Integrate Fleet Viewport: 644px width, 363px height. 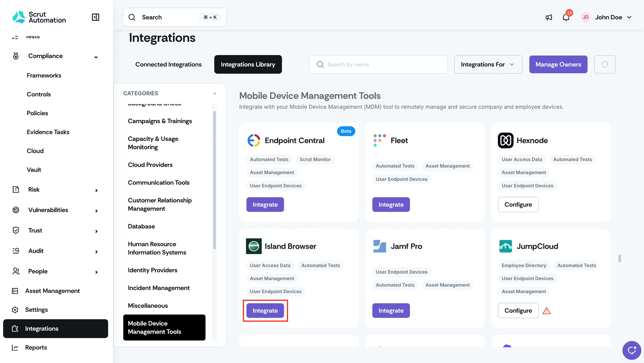coord(391,205)
